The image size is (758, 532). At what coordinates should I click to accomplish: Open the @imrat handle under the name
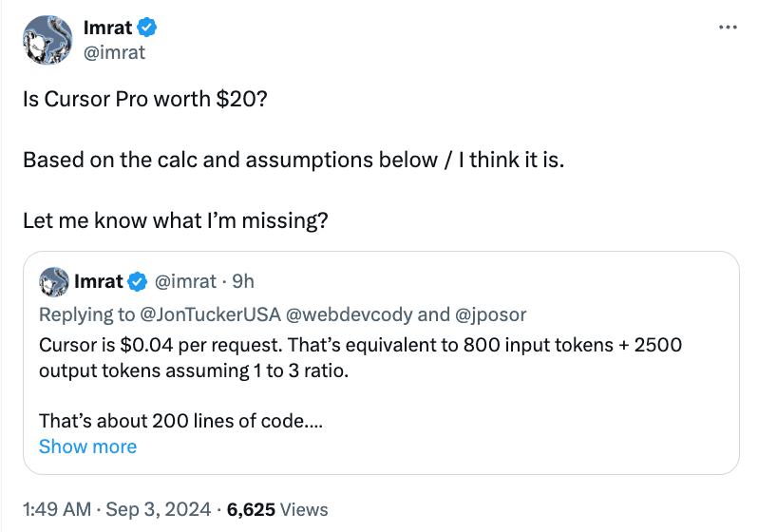pyautogui.click(x=114, y=52)
